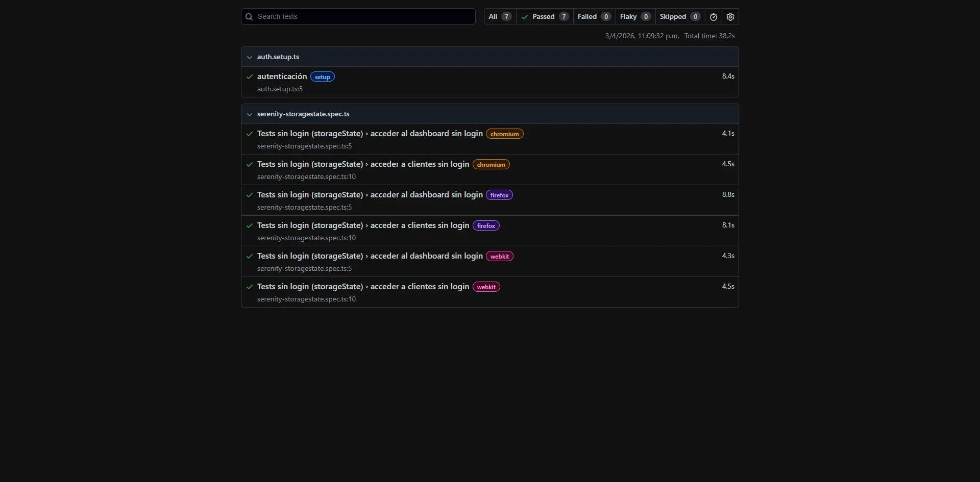Click the 8.8s duration of firefox dashboard test
The height and width of the screenshot is (482, 980).
728,194
